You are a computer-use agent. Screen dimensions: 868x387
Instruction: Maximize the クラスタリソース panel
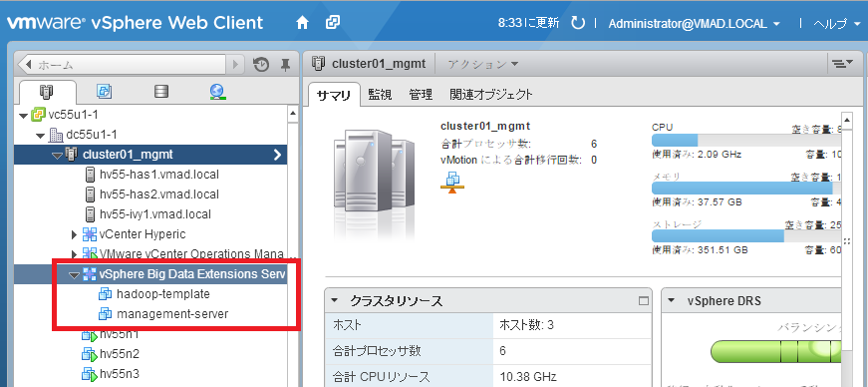(643, 301)
